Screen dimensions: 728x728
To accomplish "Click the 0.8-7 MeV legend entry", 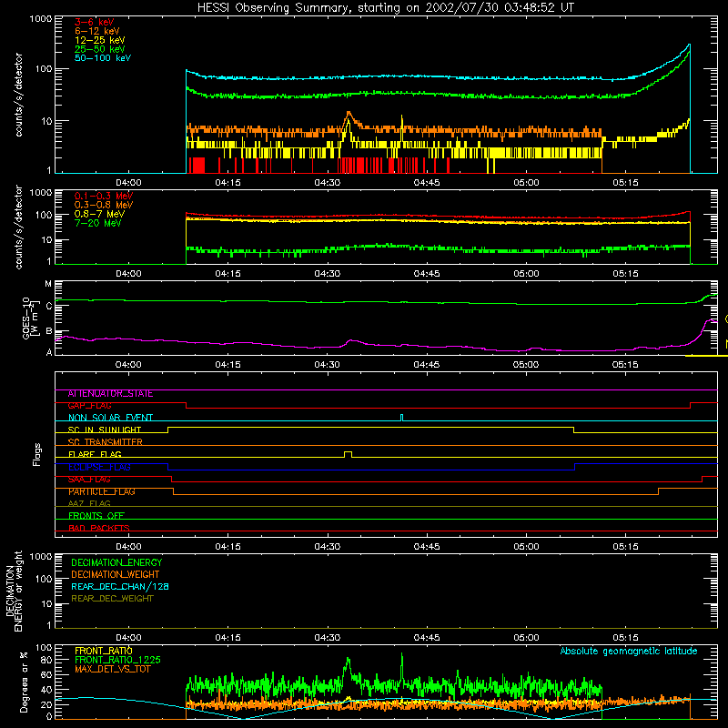I will click(x=99, y=214).
